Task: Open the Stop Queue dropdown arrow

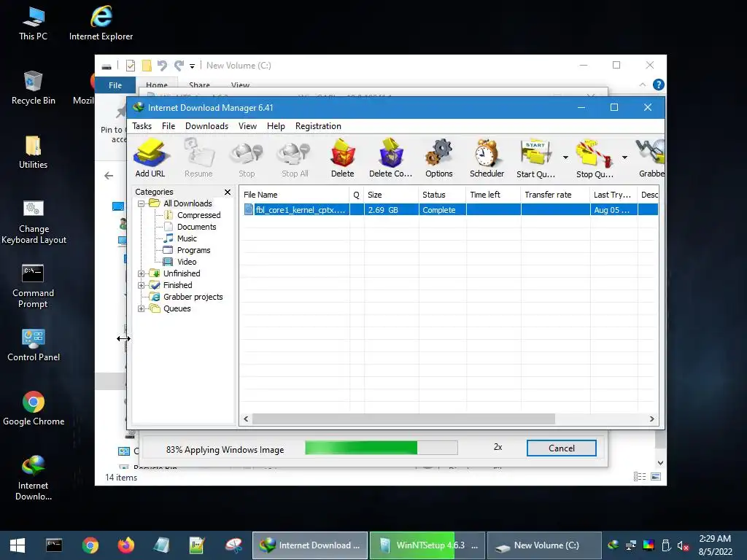Action: (x=624, y=157)
